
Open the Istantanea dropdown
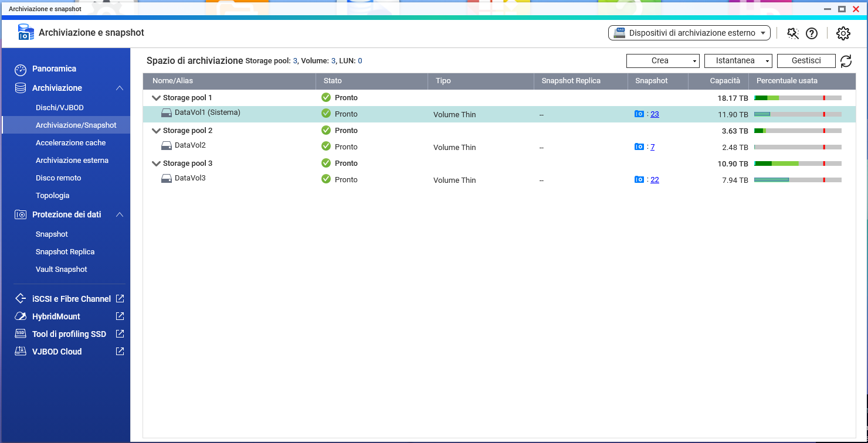click(738, 61)
